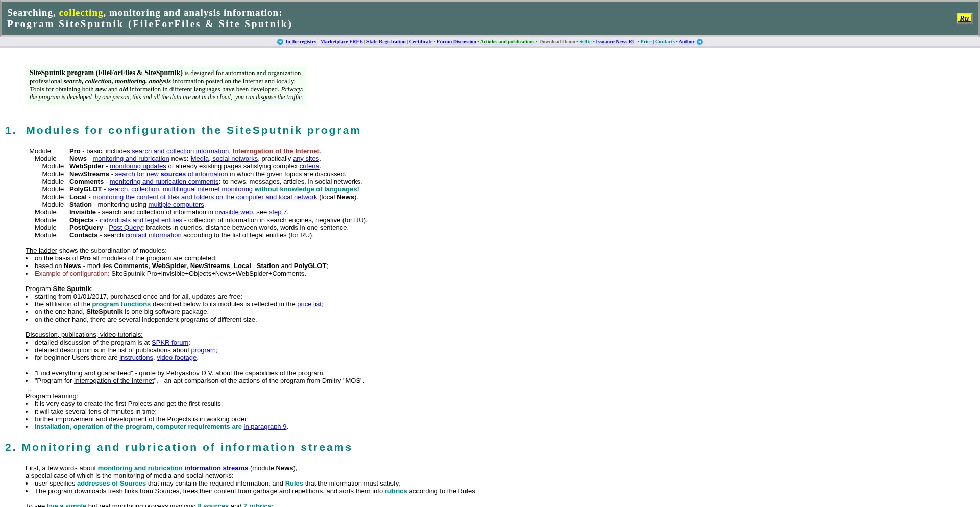Switch to Russian with the Ru button
The image size is (980, 507).
tap(964, 18)
